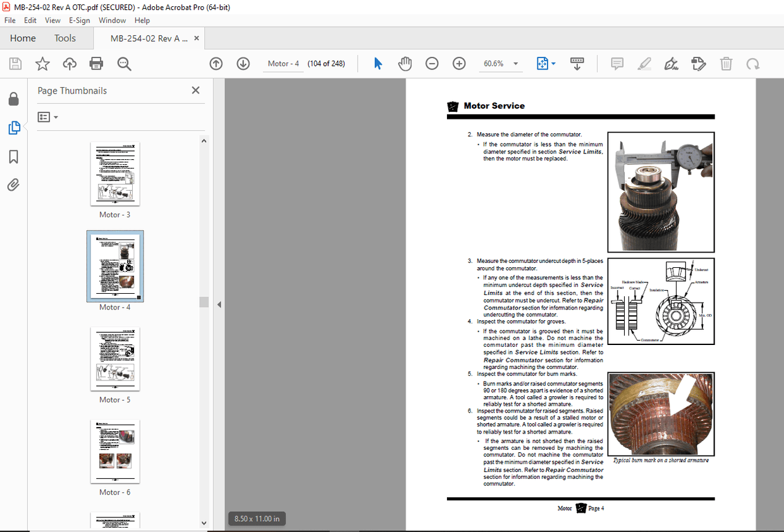This screenshot has width=784, height=532.
Task: Open the Window menu
Action: [112, 20]
